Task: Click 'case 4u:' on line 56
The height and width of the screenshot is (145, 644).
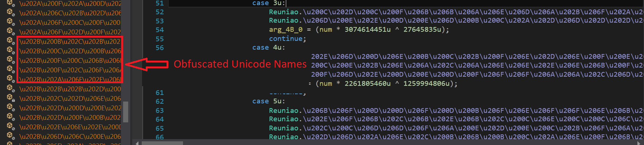Action: pos(269,47)
